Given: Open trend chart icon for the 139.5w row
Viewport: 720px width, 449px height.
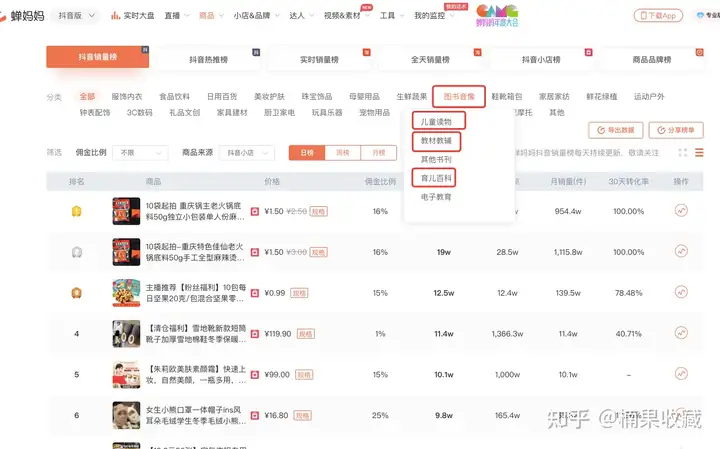Looking at the screenshot, I should click(681, 292).
